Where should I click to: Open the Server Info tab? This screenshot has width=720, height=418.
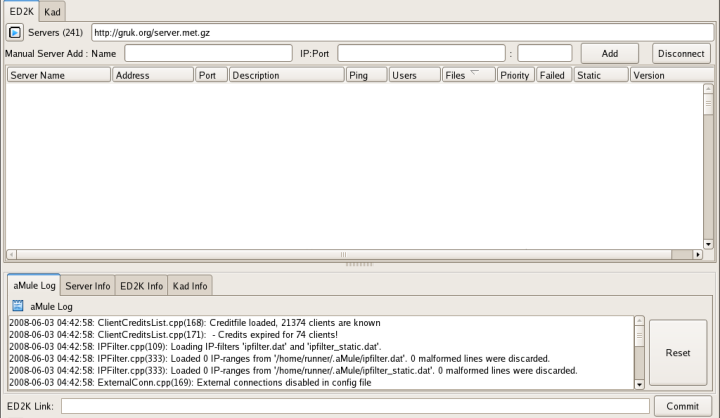coord(88,286)
